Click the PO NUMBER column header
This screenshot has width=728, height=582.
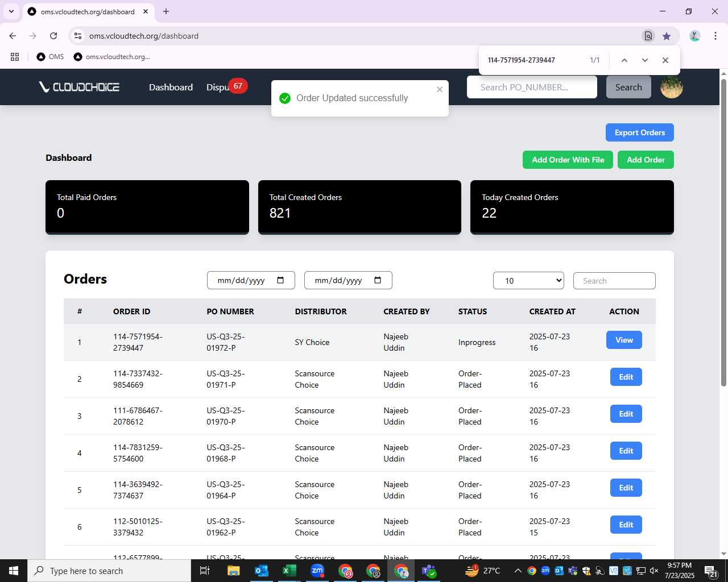click(x=230, y=311)
